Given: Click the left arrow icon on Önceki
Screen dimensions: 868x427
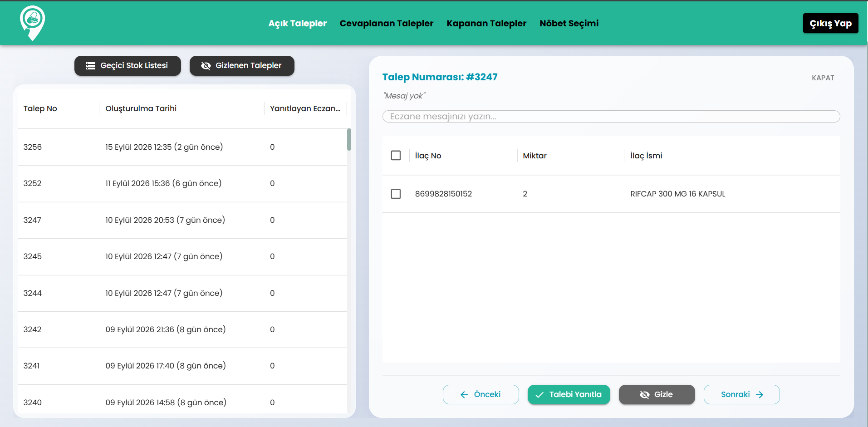Looking at the screenshot, I should click(464, 395).
